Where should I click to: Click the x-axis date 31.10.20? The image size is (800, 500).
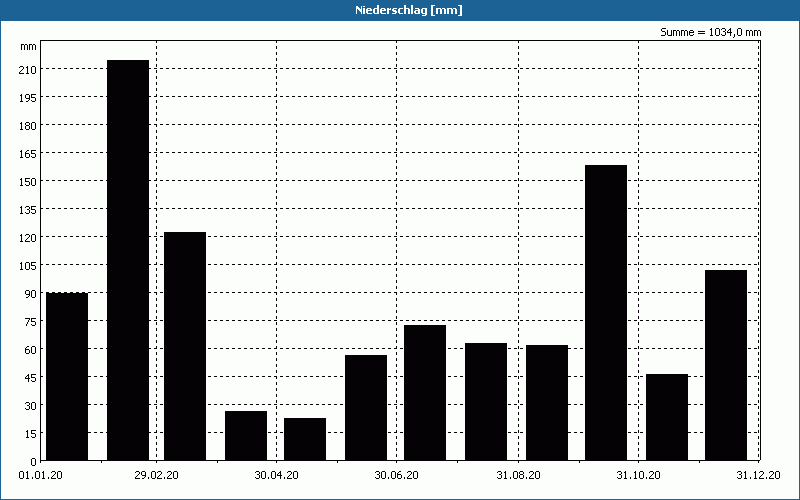[x=638, y=476]
